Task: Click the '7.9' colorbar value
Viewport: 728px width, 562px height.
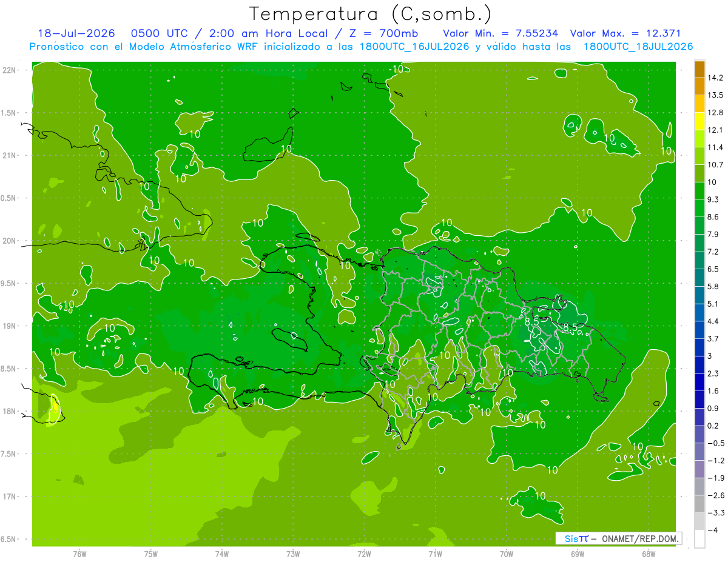Action: click(713, 235)
